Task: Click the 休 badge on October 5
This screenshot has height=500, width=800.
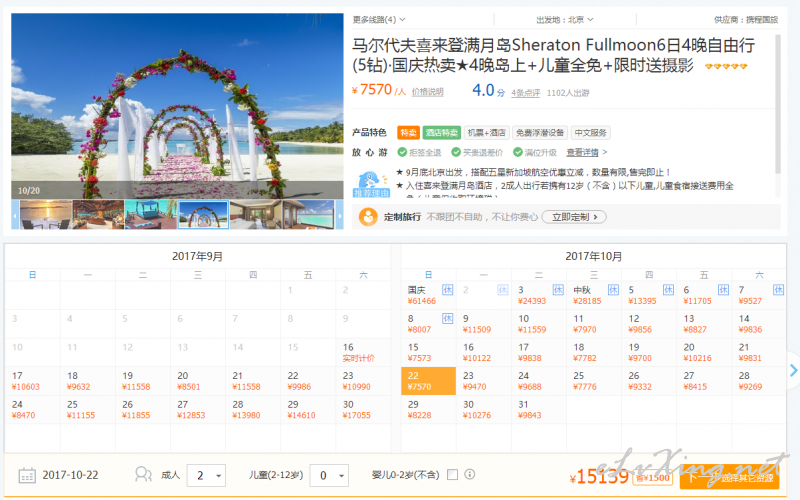Action: (668, 290)
